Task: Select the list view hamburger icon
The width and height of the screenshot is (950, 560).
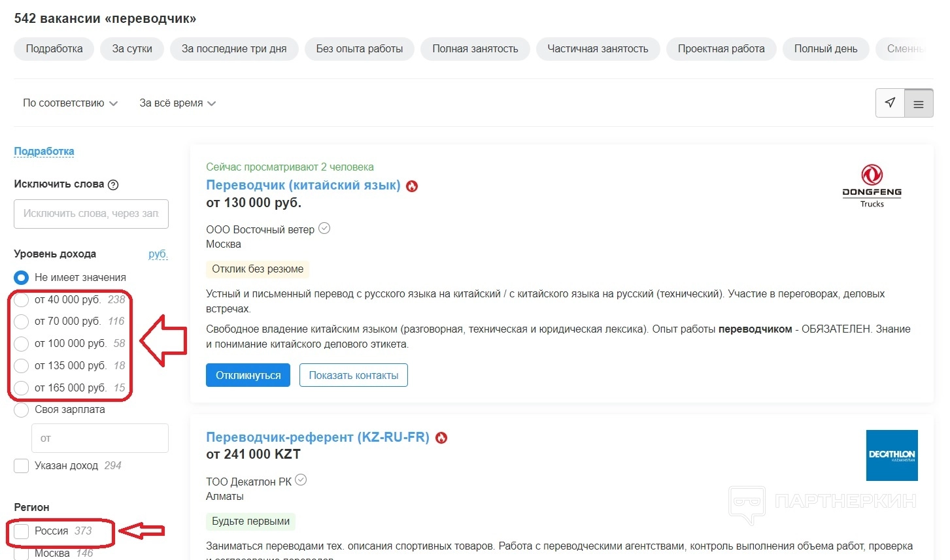Action: click(919, 103)
